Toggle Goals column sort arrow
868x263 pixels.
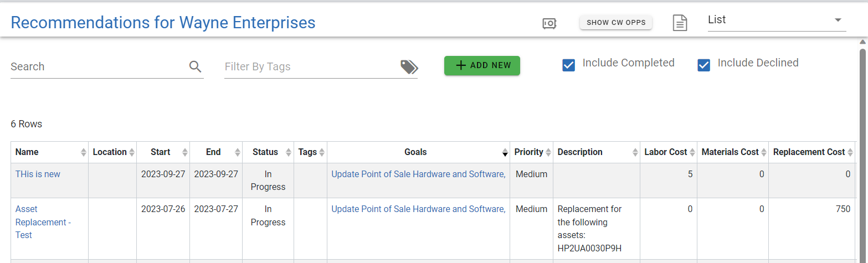(505, 152)
